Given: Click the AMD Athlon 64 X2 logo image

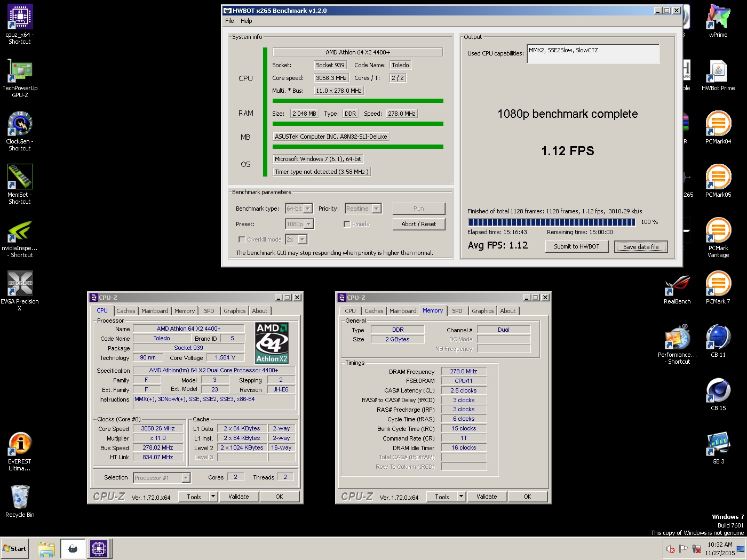Looking at the screenshot, I should tap(272, 343).
